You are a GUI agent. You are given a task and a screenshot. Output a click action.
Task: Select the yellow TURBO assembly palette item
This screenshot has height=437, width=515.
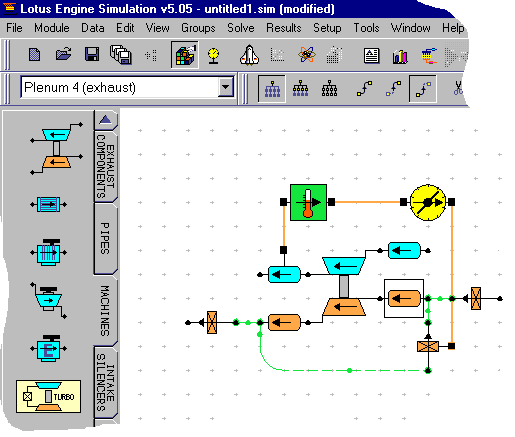click(x=49, y=397)
